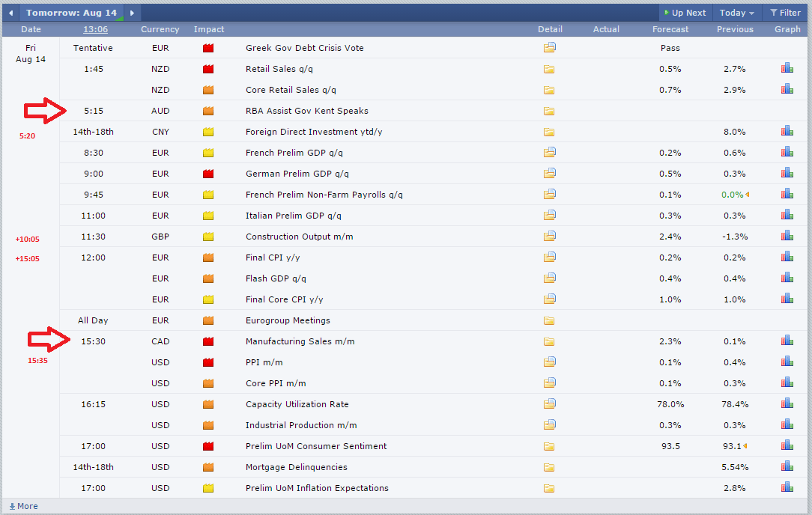
Task: Open detail folder for Foreign Direct Investment ytd/y
Action: [x=549, y=132]
